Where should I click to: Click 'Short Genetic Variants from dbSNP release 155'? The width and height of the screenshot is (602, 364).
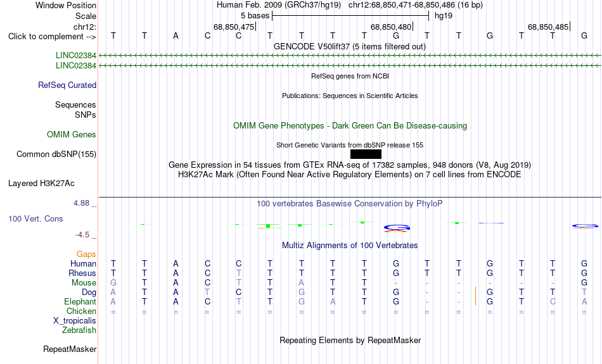tap(350, 145)
